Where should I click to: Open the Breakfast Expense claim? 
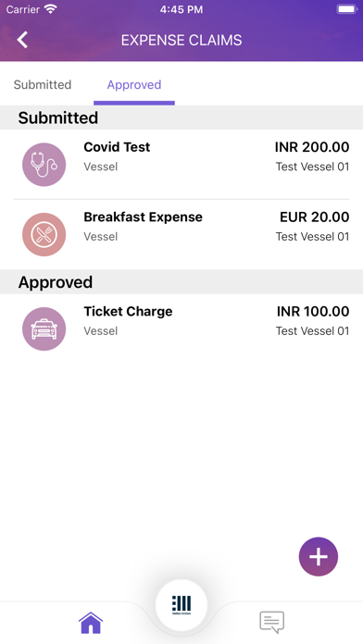click(181, 234)
